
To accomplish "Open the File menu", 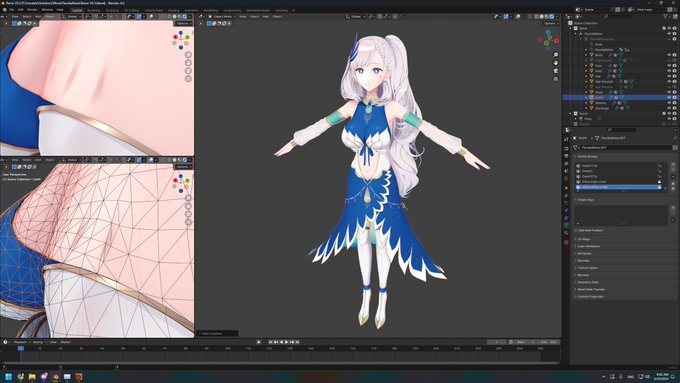I will click(12, 10).
